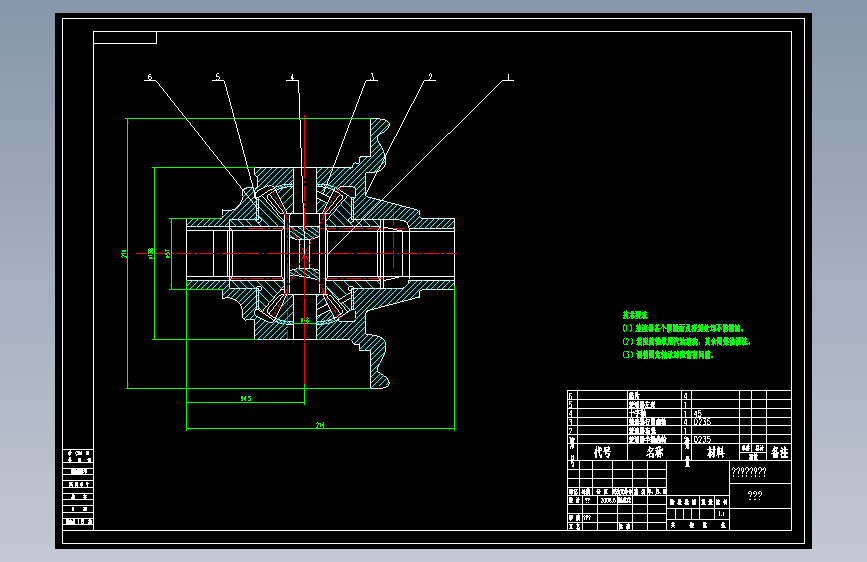867x562 pixels.
Task: Select callout number 1 leader label
Action: click(x=509, y=77)
